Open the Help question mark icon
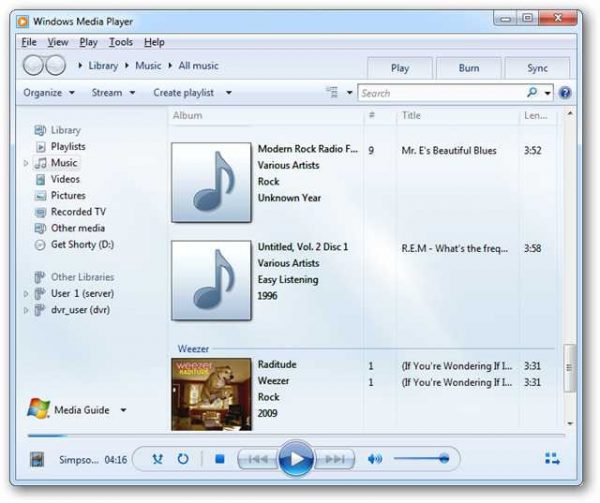Image resolution: width=600 pixels, height=503 pixels. 565,93
